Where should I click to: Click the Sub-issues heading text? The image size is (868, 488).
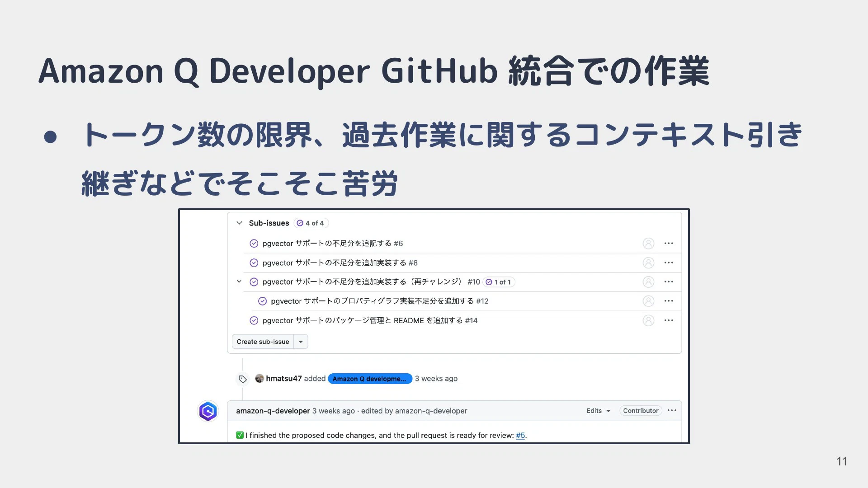269,223
